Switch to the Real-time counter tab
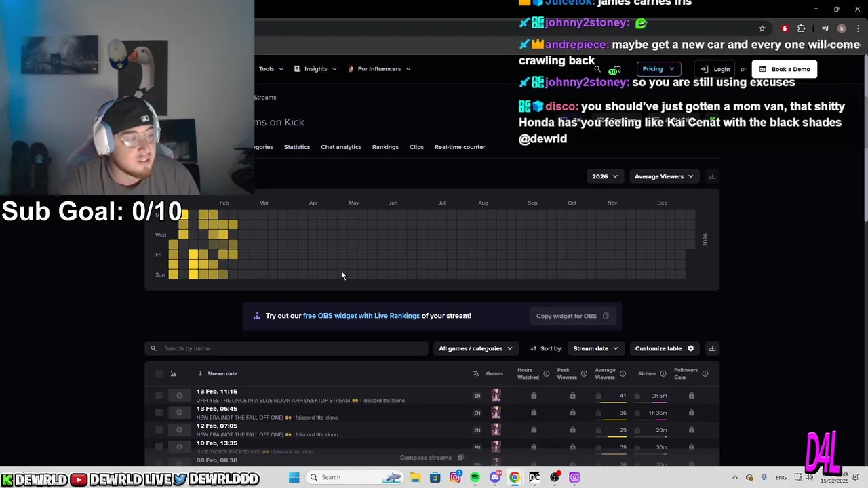This screenshot has height=488, width=868. click(460, 147)
